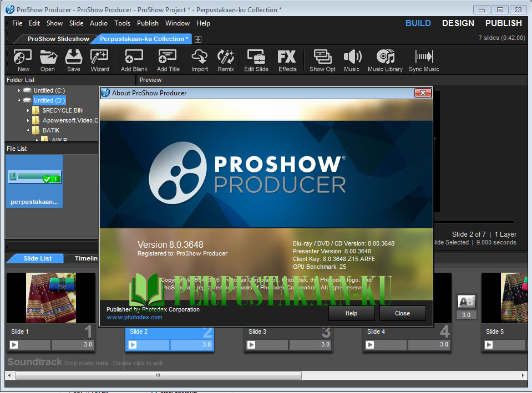Click scrollbar right arrow in slide list
This screenshot has width=532, height=393.
point(523,375)
